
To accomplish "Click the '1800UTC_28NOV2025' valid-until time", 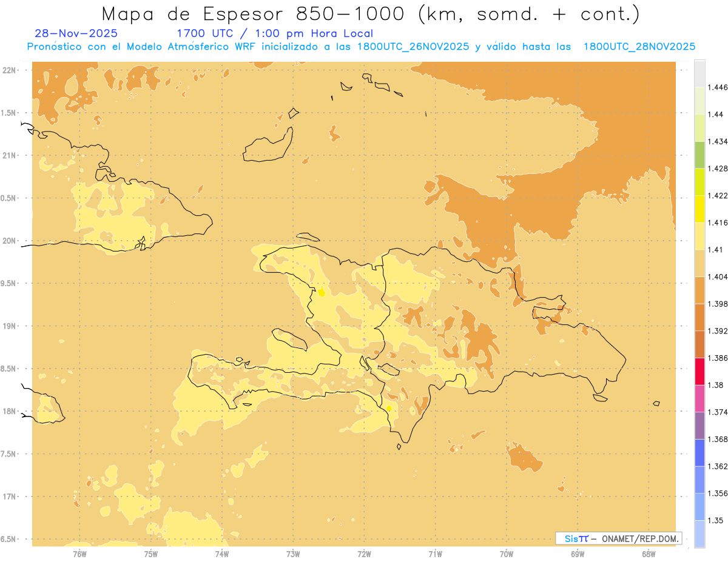I will tap(639, 47).
